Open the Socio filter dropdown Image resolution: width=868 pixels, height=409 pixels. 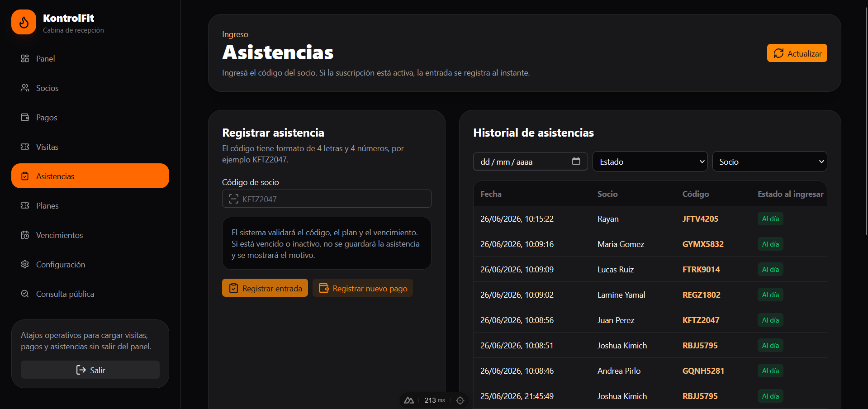point(769,162)
